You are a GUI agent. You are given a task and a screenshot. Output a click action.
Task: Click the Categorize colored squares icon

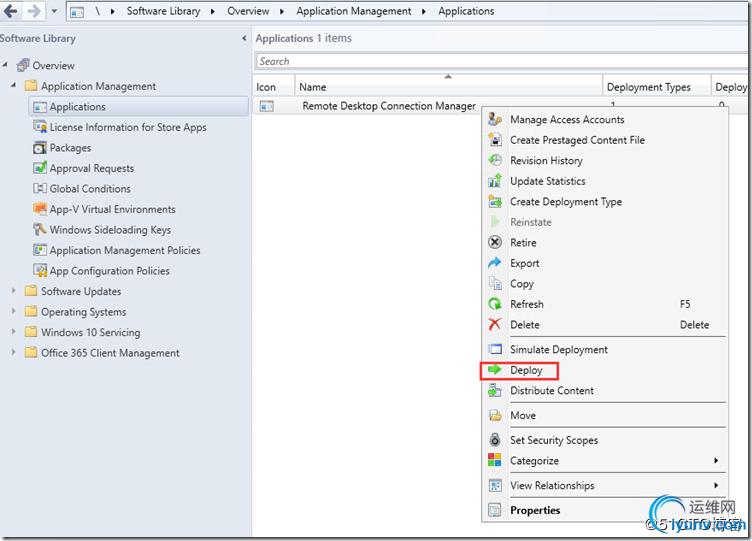(494, 461)
